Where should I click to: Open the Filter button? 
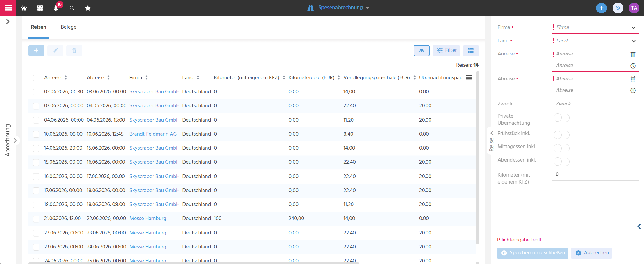tap(446, 51)
